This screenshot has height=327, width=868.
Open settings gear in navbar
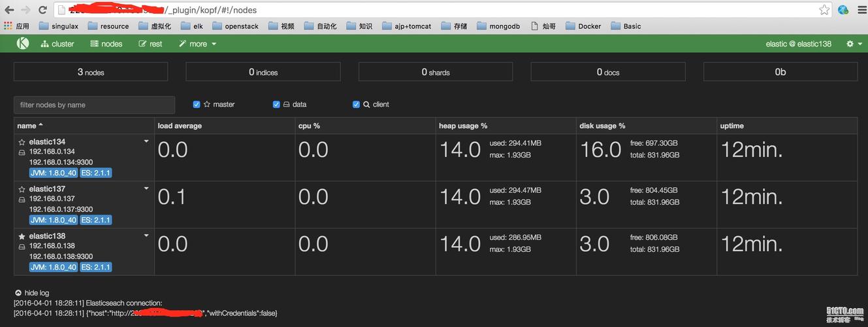850,44
